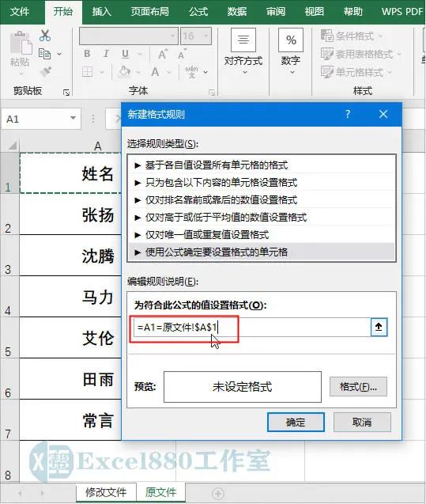Image resolution: width=426 pixels, height=504 pixels.
Task: Select cell containing 马力
Action: point(70,297)
